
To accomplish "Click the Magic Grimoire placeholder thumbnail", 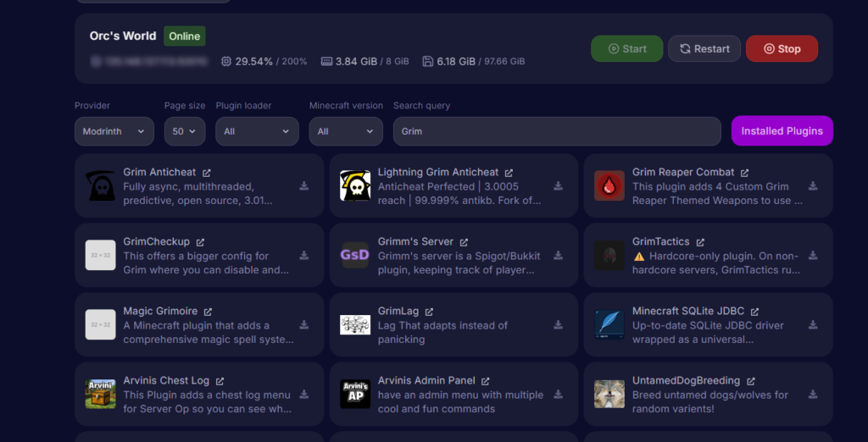I will coord(100,324).
